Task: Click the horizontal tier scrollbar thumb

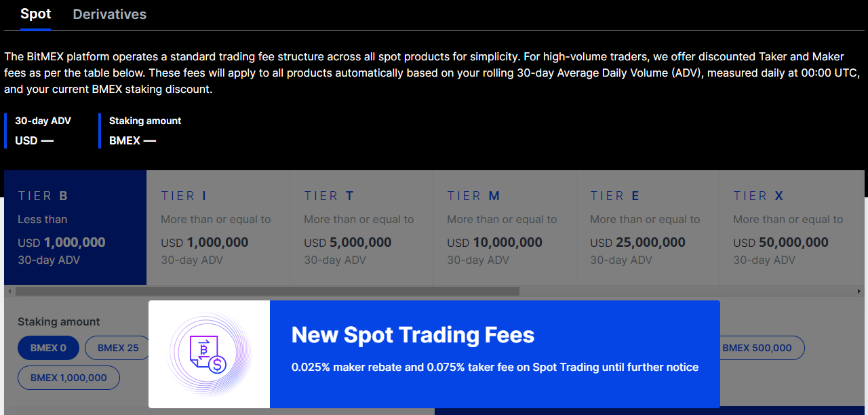Action: [x=267, y=291]
